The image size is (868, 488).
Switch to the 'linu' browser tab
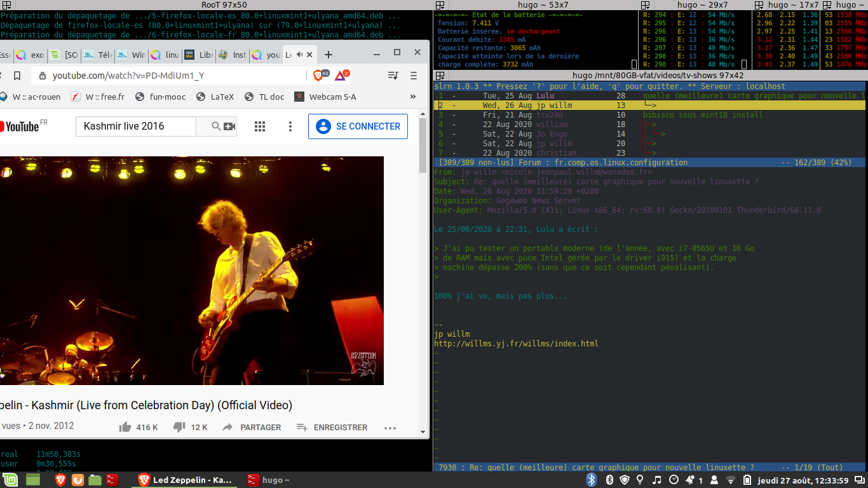pyautogui.click(x=165, y=55)
